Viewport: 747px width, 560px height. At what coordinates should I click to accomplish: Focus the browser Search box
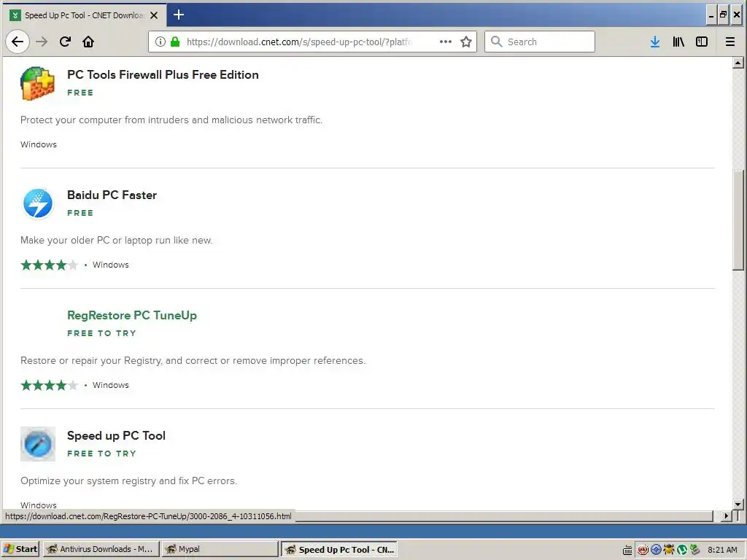coord(540,42)
